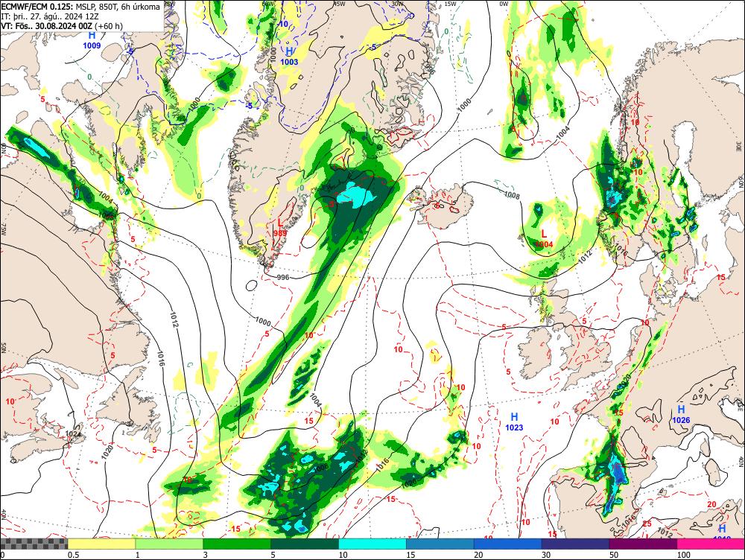Click the red '25' temperature label
The image size is (745, 560).
pos(647,524)
